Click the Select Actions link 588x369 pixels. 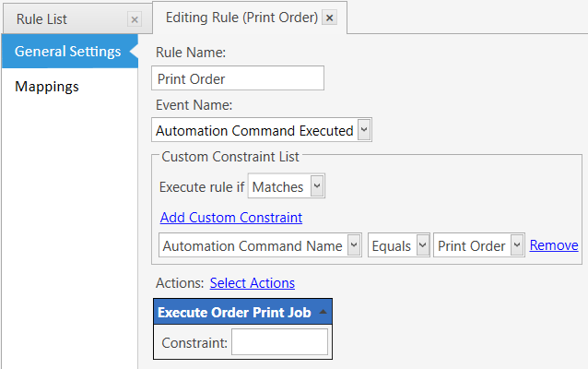point(253,283)
